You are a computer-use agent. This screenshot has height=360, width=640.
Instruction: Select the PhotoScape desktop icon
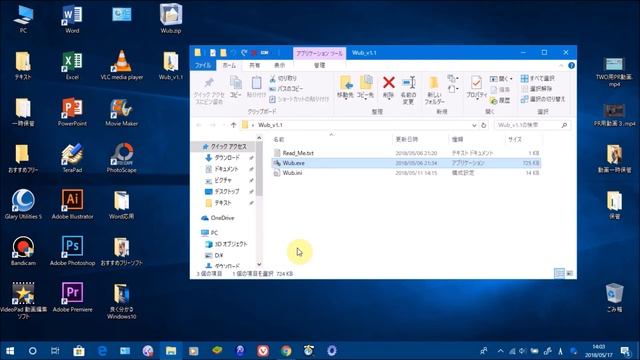(x=122, y=158)
